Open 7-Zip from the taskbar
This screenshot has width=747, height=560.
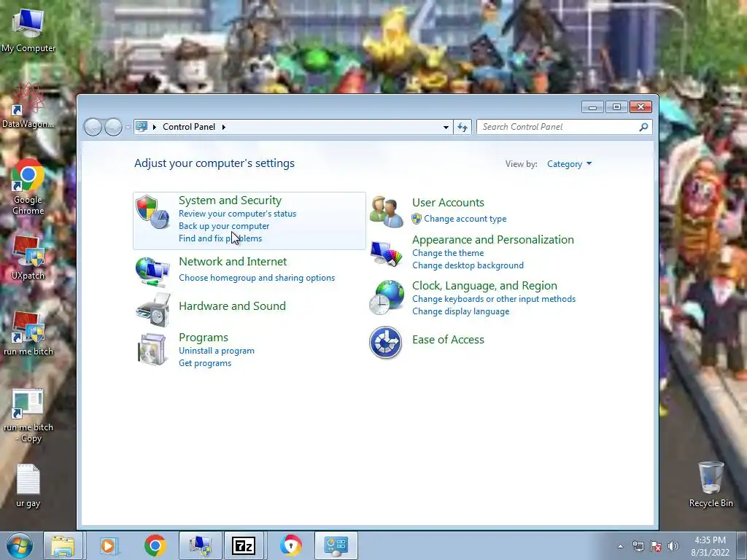tap(244, 545)
